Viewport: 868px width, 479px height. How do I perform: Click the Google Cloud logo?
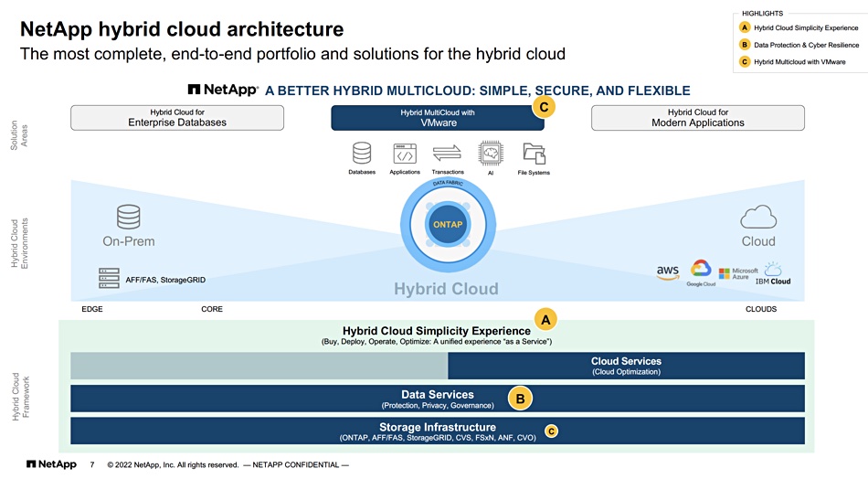pos(701,272)
